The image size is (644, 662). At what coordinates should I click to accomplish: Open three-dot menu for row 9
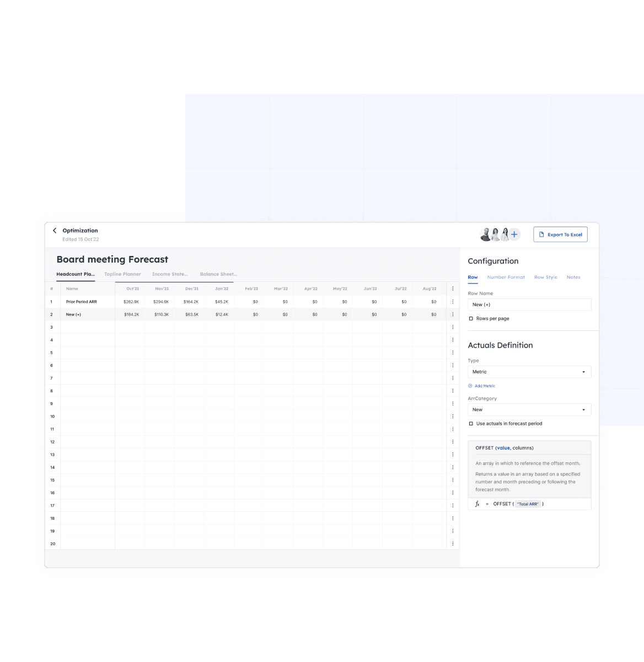pos(453,403)
